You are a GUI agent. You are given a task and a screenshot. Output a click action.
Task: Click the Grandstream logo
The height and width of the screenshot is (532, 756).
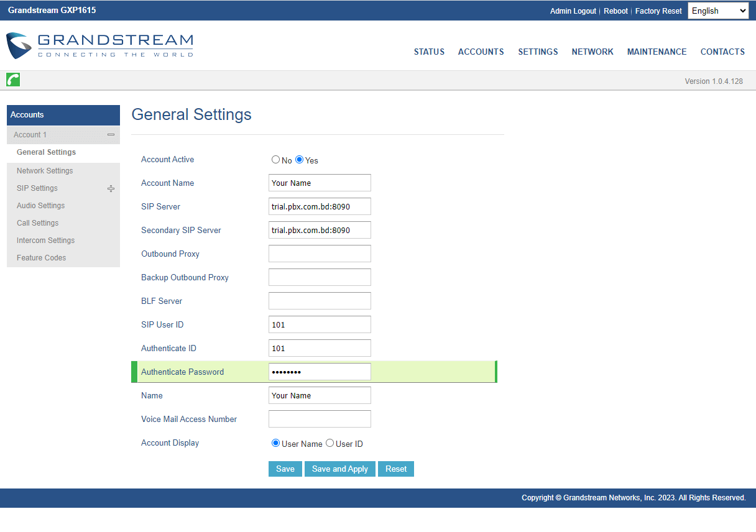pos(99,45)
